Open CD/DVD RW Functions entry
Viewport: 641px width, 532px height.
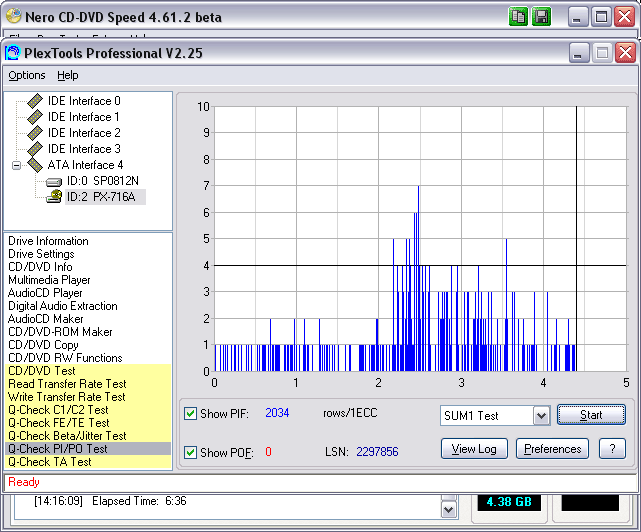65,358
